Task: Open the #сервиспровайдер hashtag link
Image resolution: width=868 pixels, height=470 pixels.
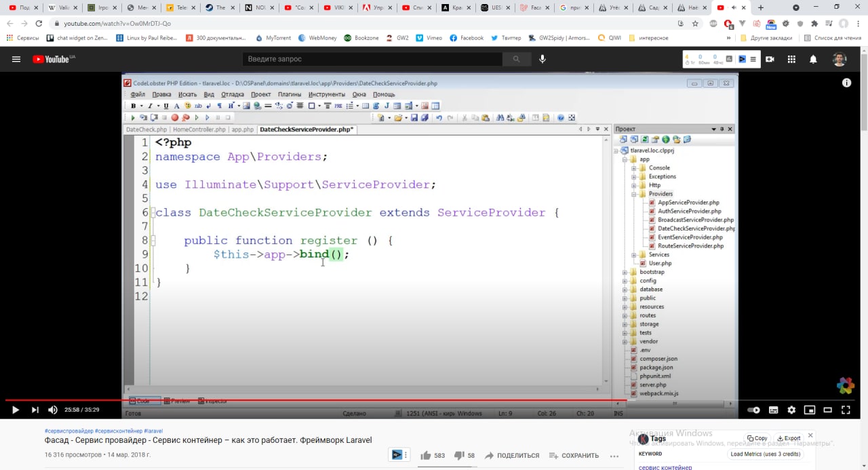Action: 68,431
